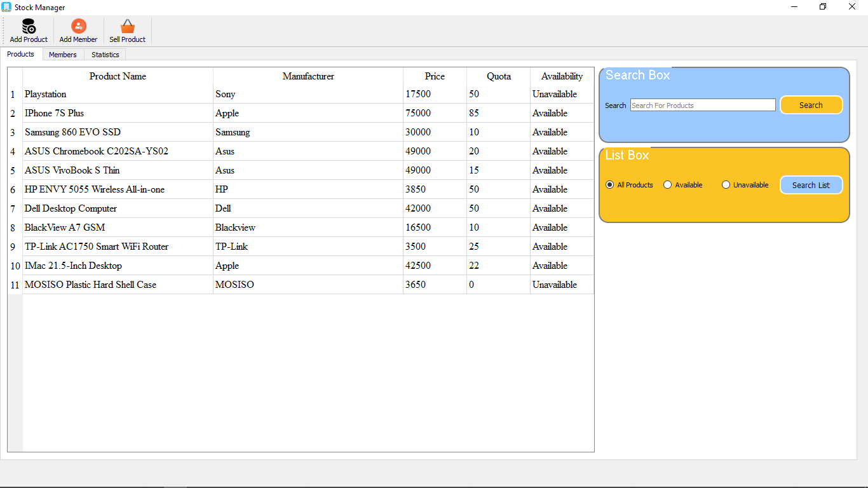Click the TP-Link manufacturer cell
The image size is (868, 488).
pyautogui.click(x=308, y=247)
